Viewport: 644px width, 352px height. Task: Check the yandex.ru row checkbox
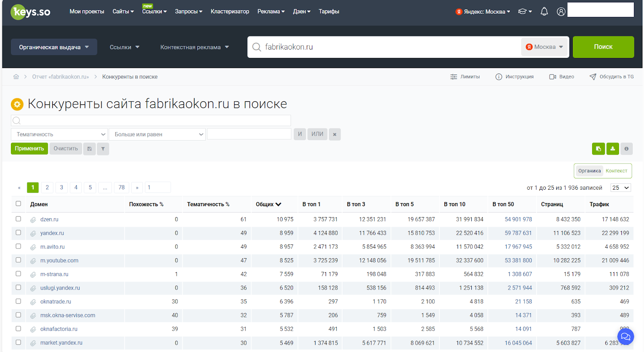(x=18, y=232)
